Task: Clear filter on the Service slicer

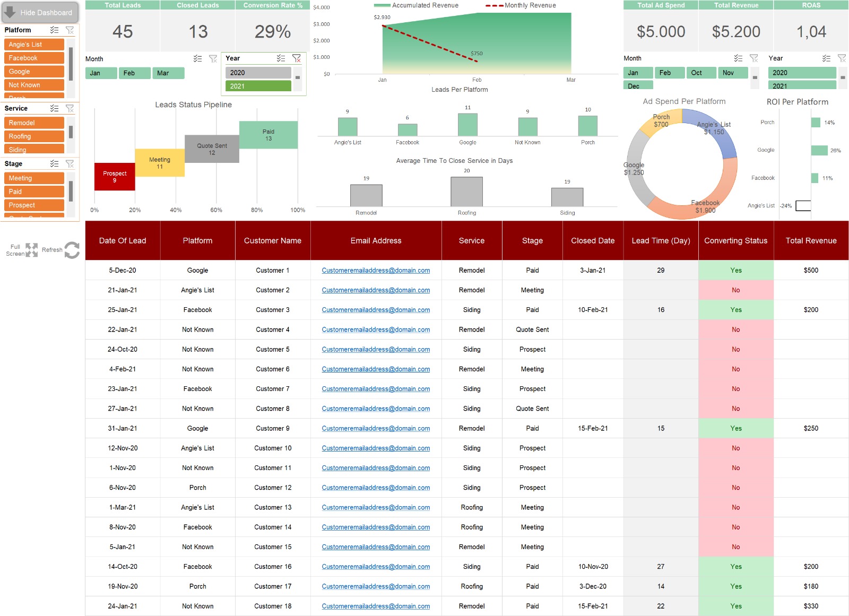Action: point(70,108)
